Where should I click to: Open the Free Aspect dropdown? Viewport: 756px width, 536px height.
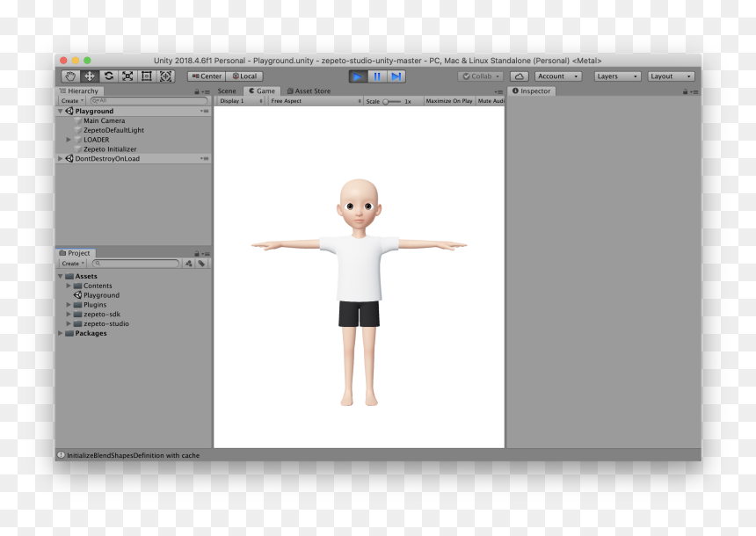coord(316,101)
